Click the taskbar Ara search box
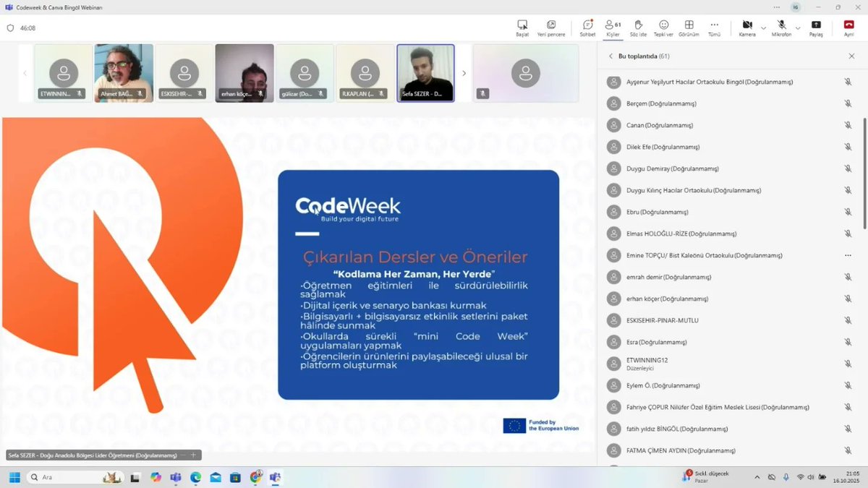The height and width of the screenshot is (488, 868). (75, 477)
